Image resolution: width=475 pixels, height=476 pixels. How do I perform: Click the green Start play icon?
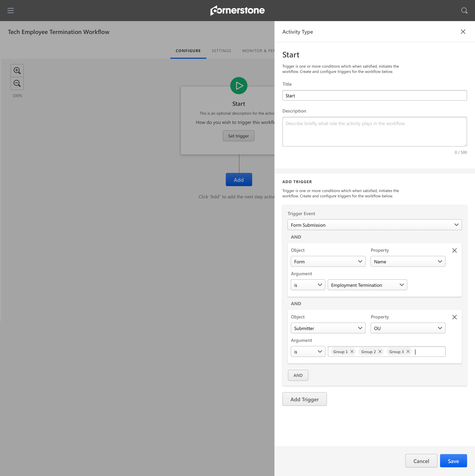(x=238, y=86)
